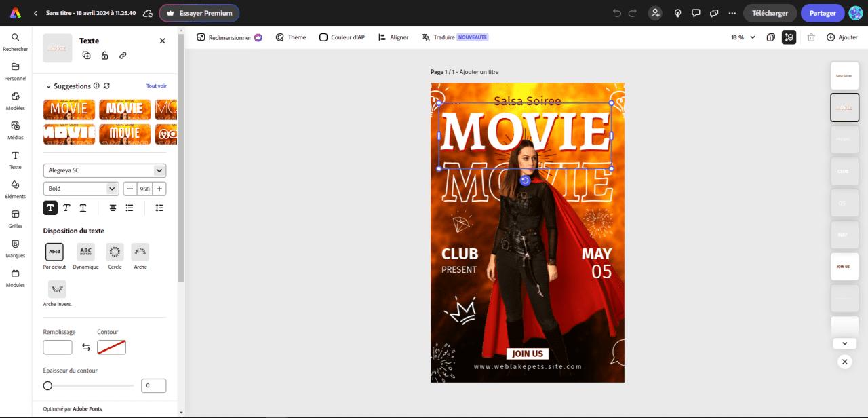Click the Adobe Express home logo
The width and height of the screenshot is (868, 418).
pos(16,13)
